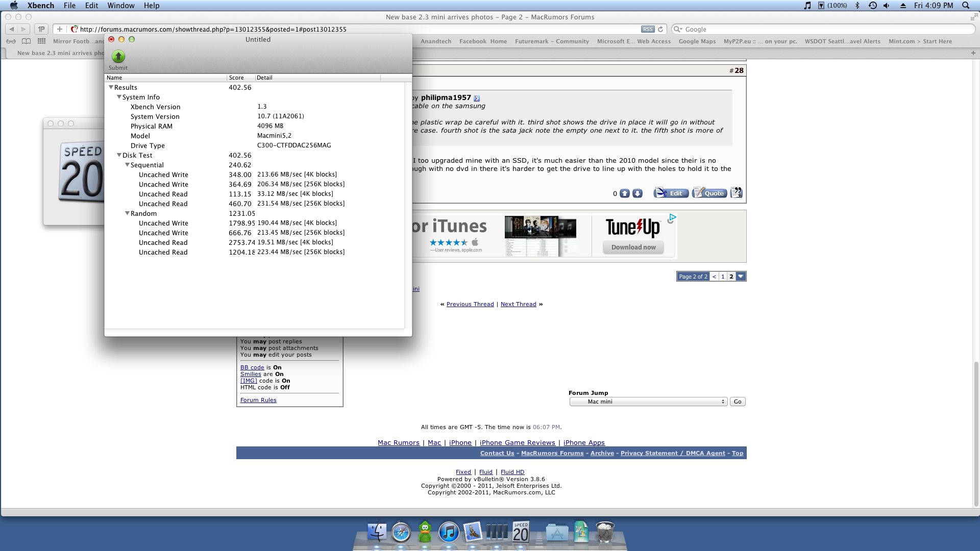This screenshot has height=551, width=980.
Task: Open Google search engine dropdown in search field
Action: tap(678, 30)
